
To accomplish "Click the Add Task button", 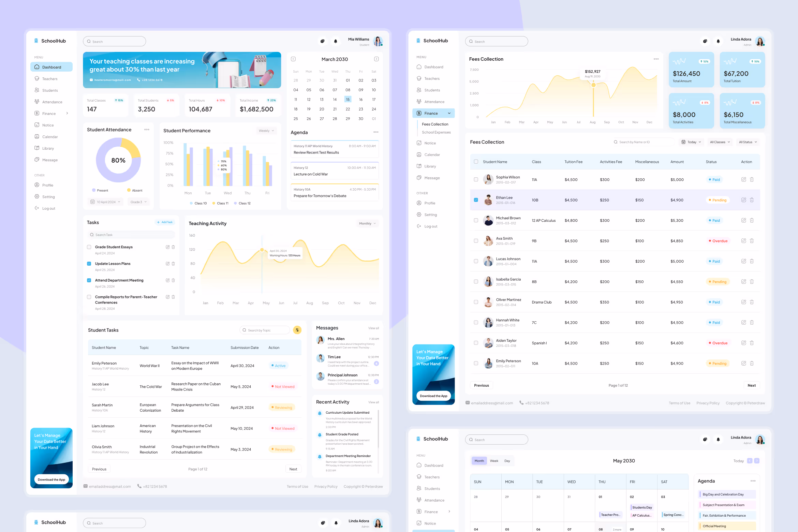I will coord(165,222).
